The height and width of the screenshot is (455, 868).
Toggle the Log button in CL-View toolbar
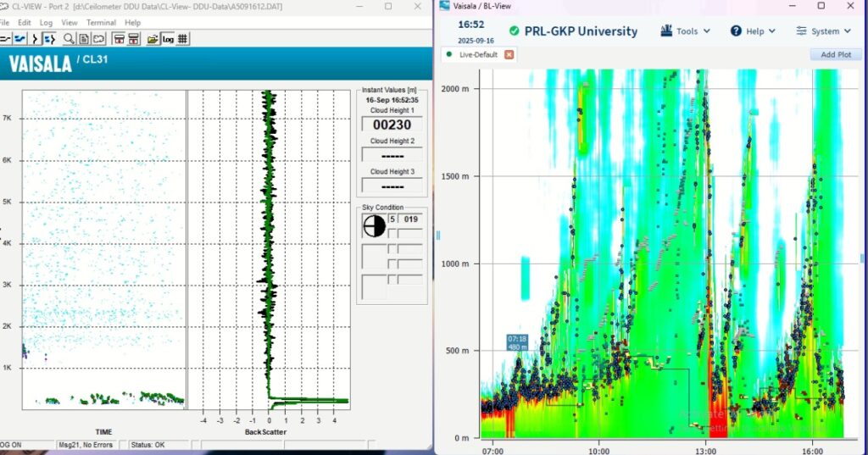pos(168,39)
